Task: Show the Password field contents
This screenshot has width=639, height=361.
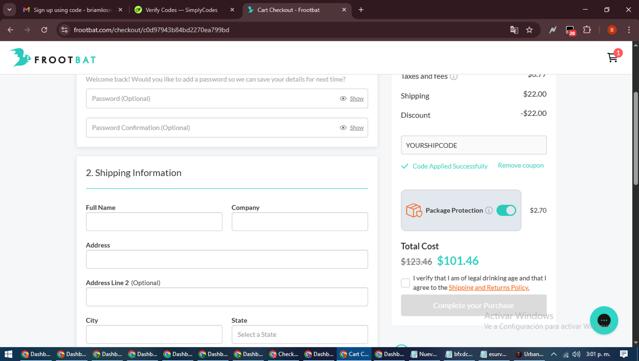Action: [356, 99]
